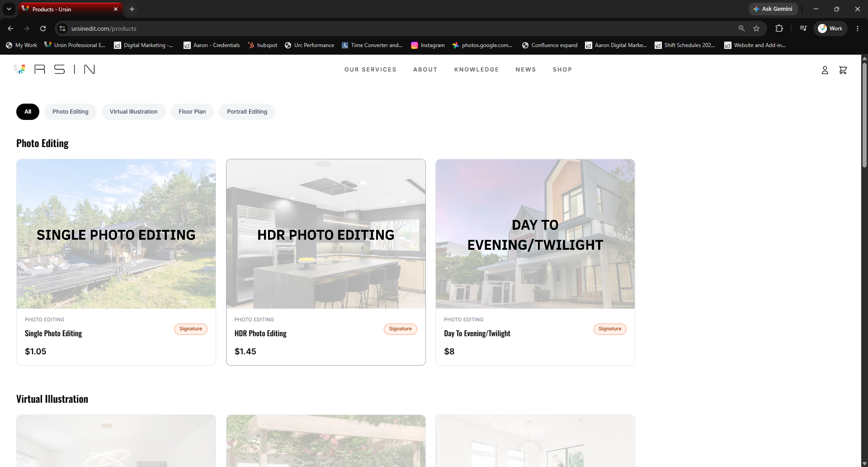Open the Digital Marketing bookmark
Viewport: 868px width, 467px height.
(143, 45)
